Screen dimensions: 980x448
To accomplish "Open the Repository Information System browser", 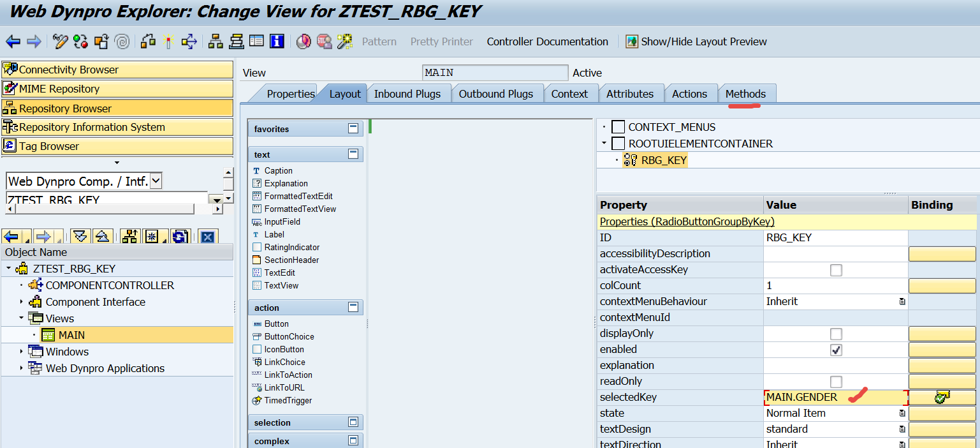I will click(117, 127).
